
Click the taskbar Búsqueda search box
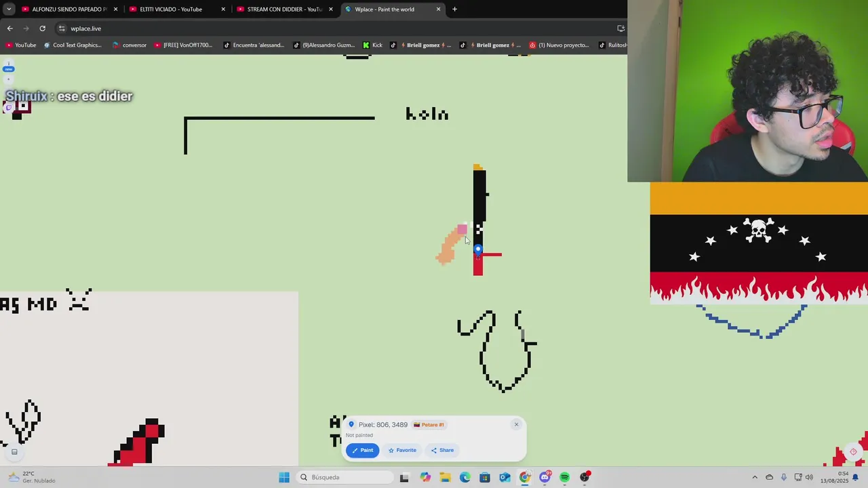343,477
